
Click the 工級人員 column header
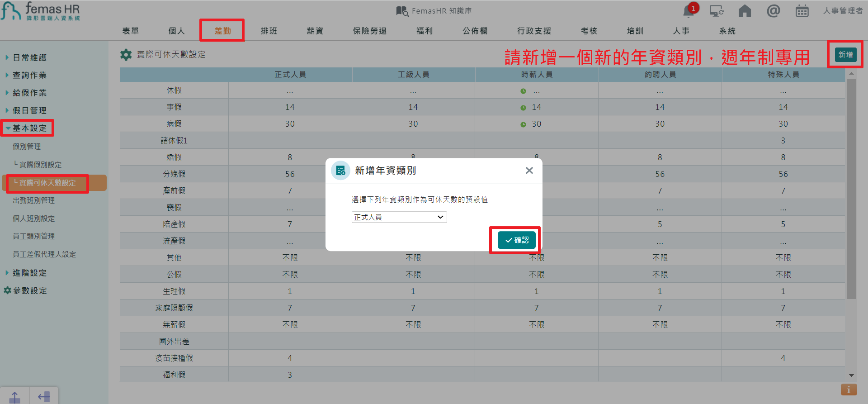click(413, 75)
